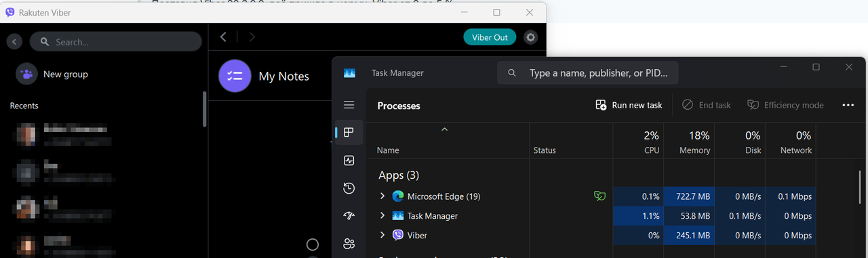Minimize the Task Manager window
Viewport: 868px width, 258px height.
pyautogui.click(x=783, y=67)
